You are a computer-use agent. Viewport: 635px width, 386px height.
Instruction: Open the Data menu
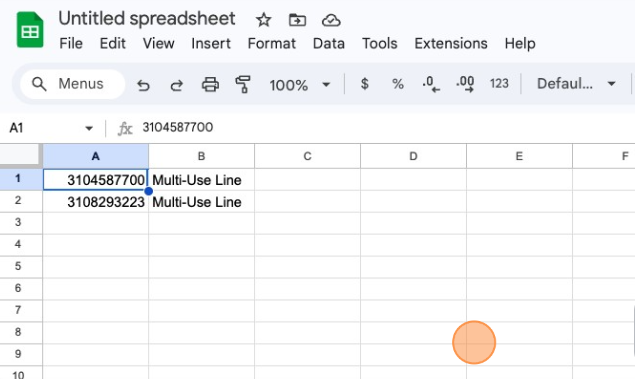(x=328, y=43)
